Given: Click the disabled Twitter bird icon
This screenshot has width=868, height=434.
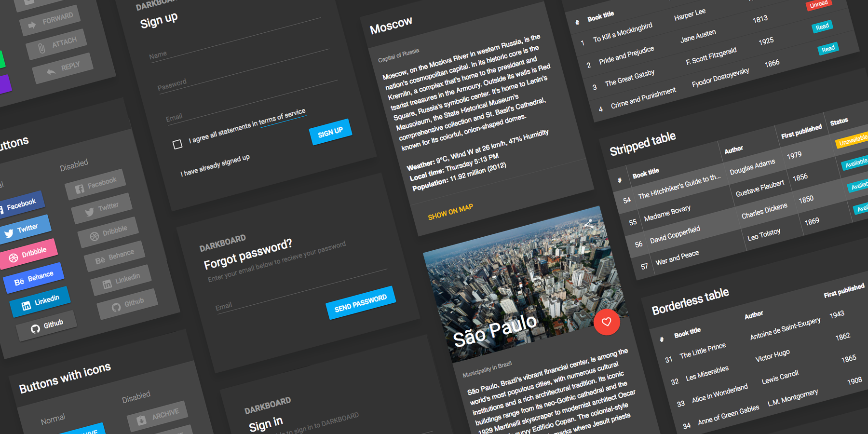Looking at the screenshot, I should (89, 212).
